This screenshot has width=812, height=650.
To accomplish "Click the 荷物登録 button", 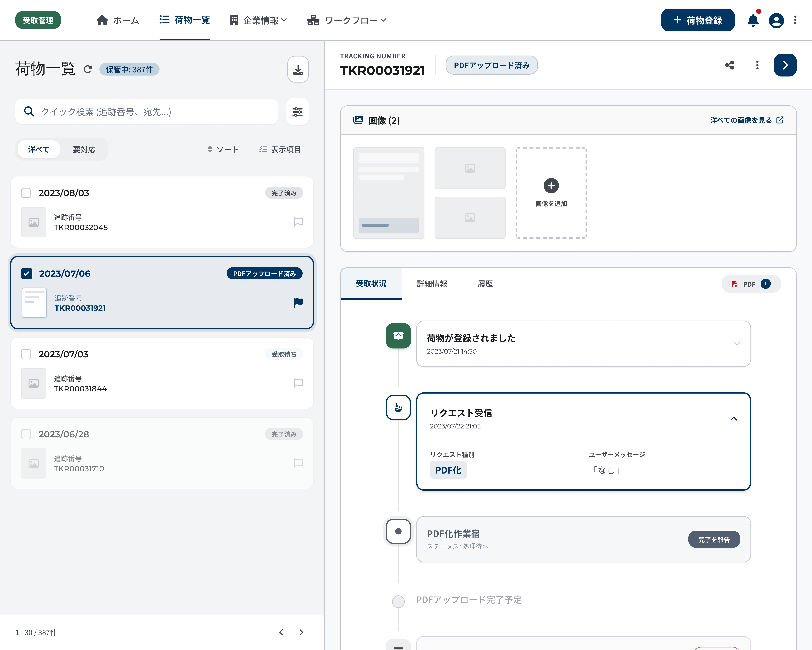I will [x=697, y=20].
